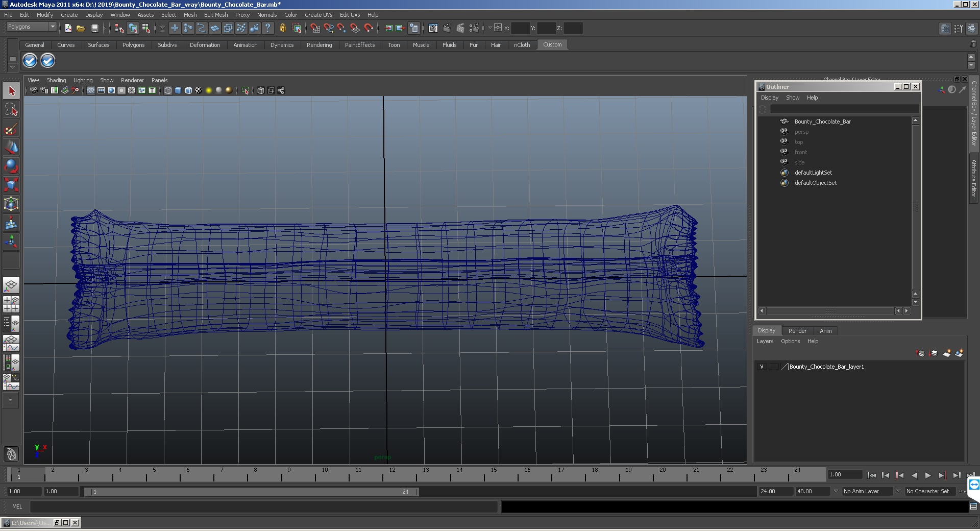Create layer and assign selected objects
Screen dimensions: 980x531
coord(959,353)
